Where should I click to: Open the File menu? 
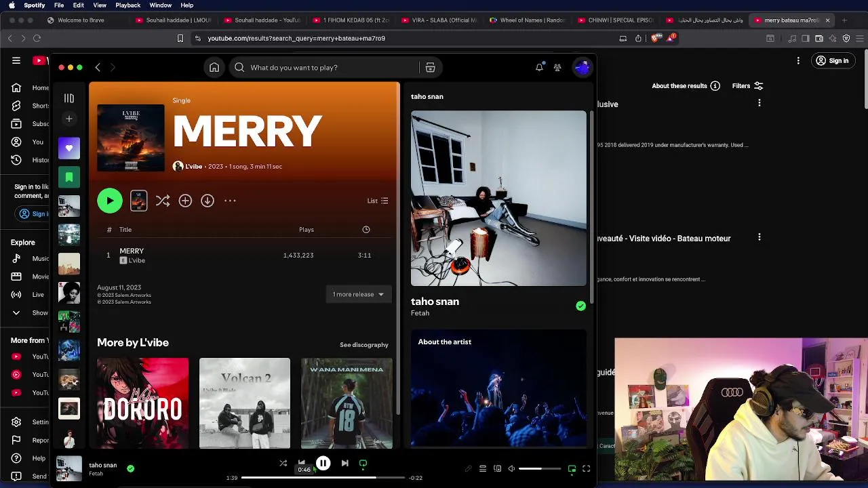point(59,5)
